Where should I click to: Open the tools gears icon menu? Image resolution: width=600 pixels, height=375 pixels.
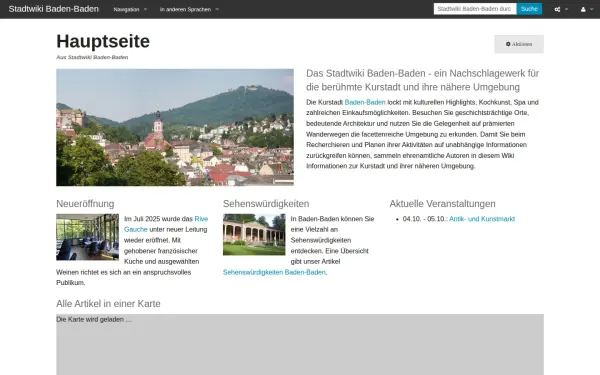click(x=561, y=9)
